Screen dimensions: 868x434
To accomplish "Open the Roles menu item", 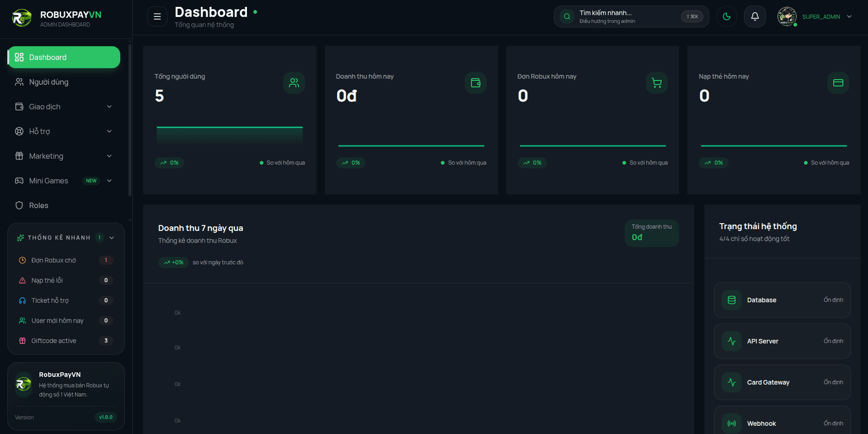I will click(64, 205).
